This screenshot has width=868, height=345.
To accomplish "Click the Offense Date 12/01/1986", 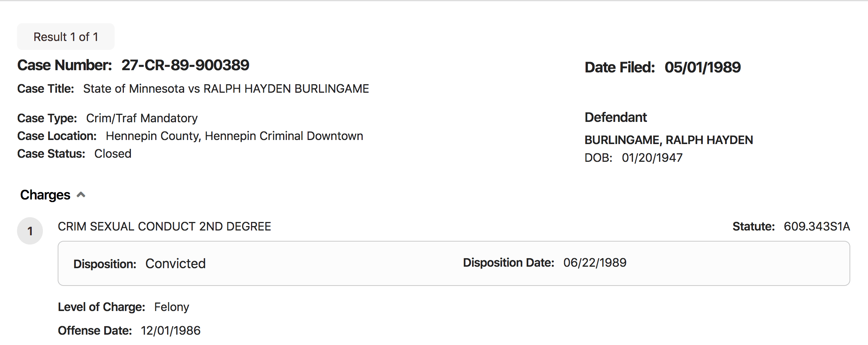I will pos(170,331).
